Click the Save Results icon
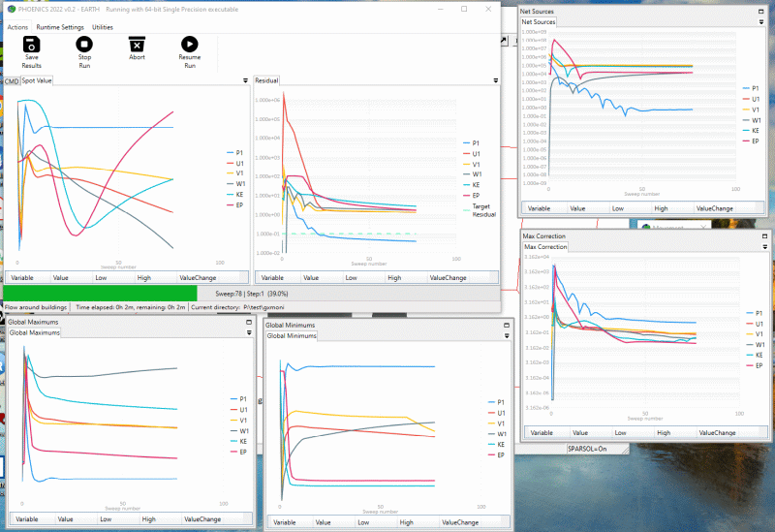775x532 pixels. point(32,45)
